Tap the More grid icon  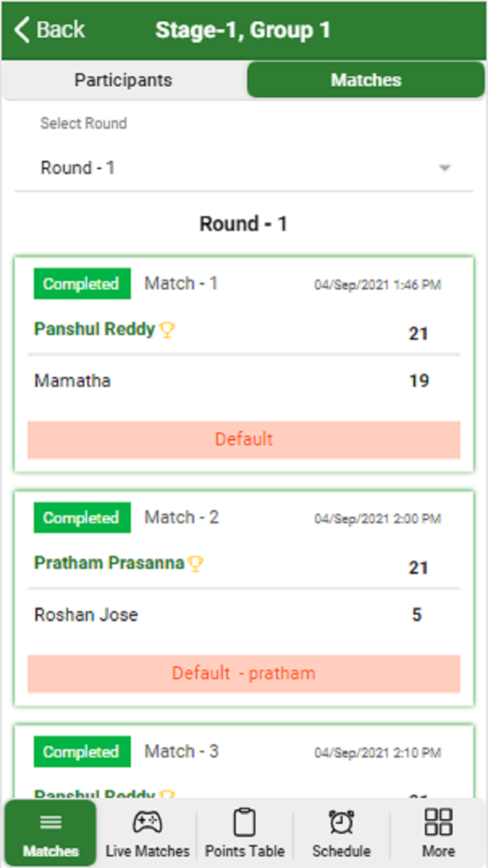[x=439, y=823]
